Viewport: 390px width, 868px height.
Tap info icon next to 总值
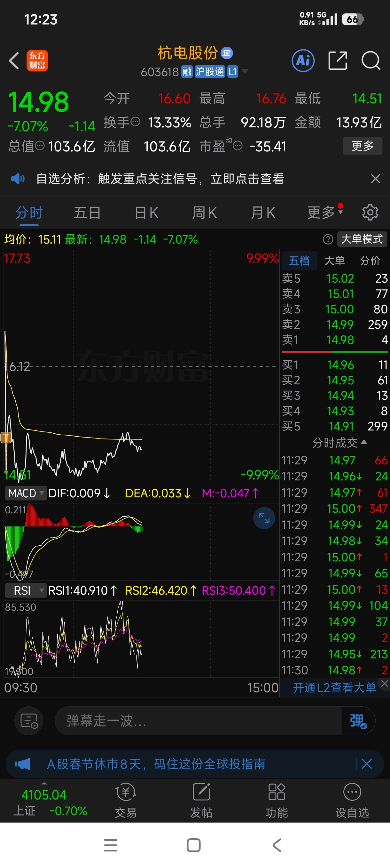[x=40, y=146]
